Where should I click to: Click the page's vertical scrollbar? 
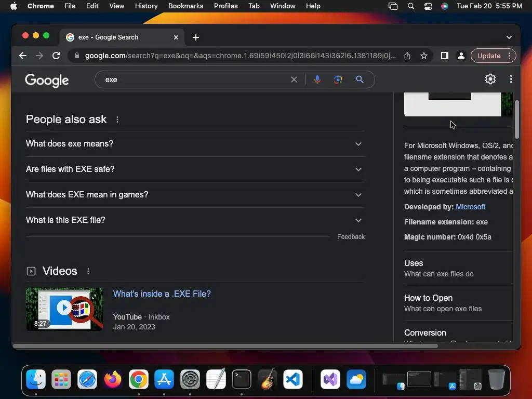(517, 119)
